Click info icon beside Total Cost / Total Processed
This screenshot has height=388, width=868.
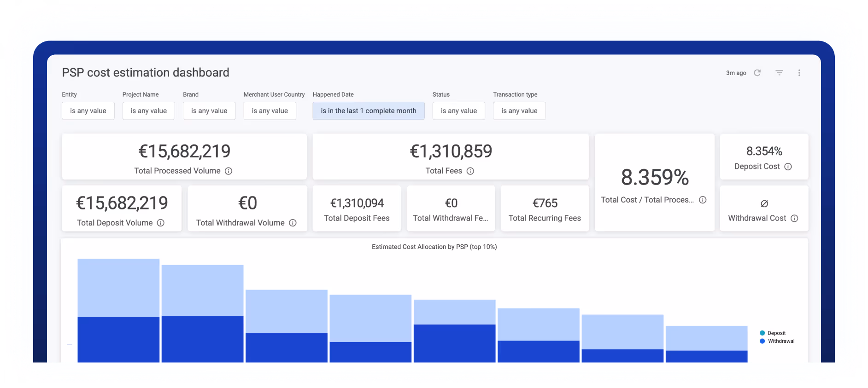[x=703, y=200]
